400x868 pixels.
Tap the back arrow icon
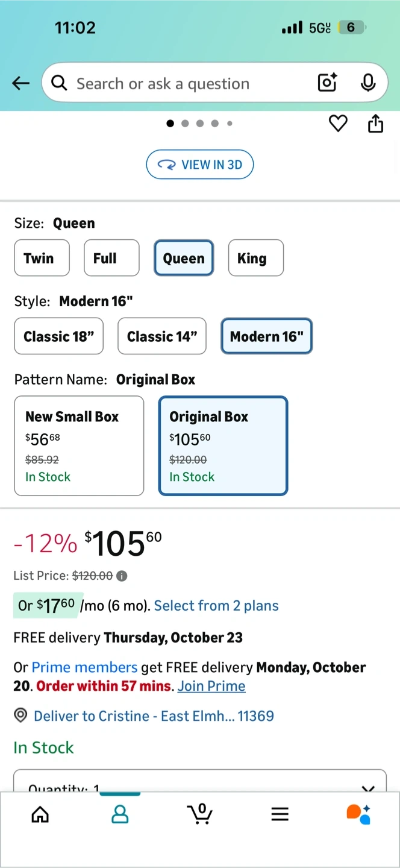(x=20, y=83)
